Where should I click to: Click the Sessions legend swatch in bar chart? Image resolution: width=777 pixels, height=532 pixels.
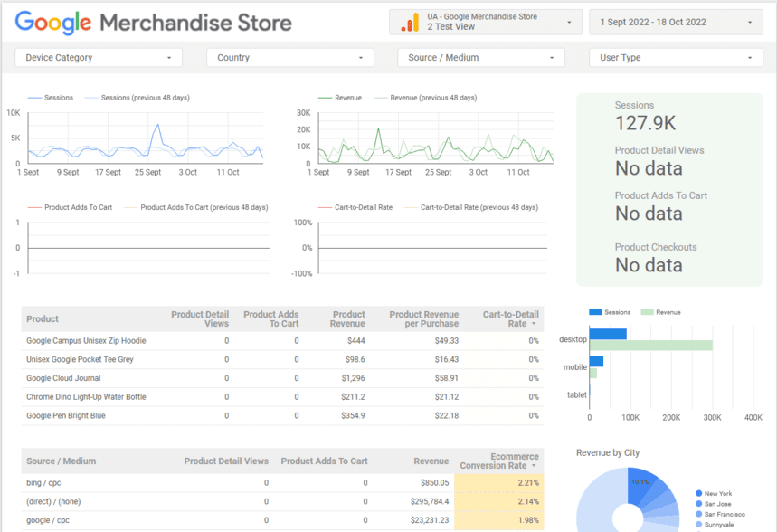595,312
